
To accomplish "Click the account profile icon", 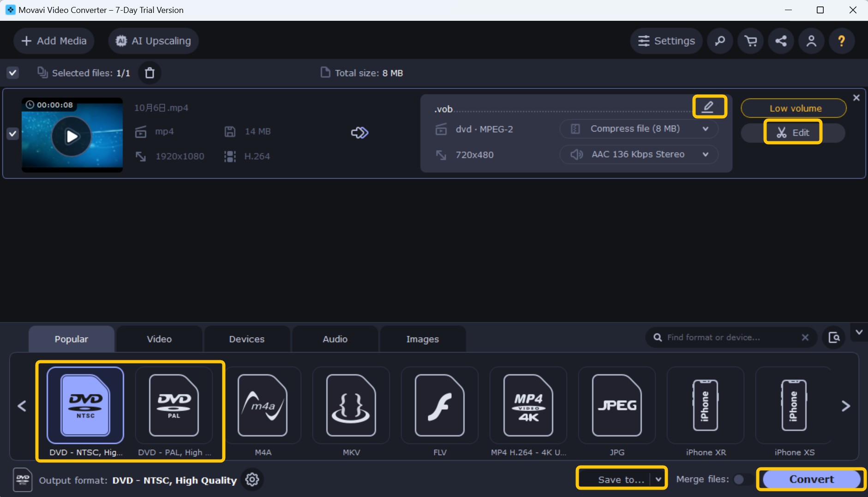I will [812, 41].
